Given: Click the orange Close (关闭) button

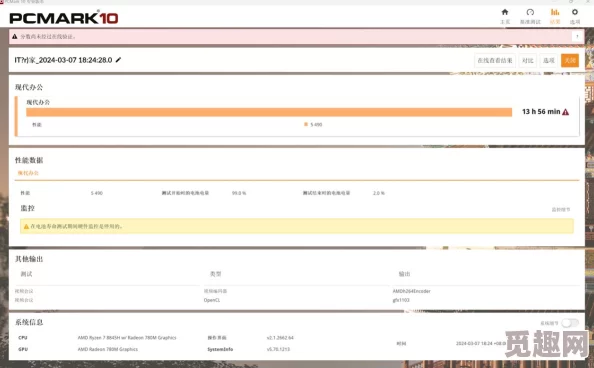Looking at the screenshot, I should 570,61.
